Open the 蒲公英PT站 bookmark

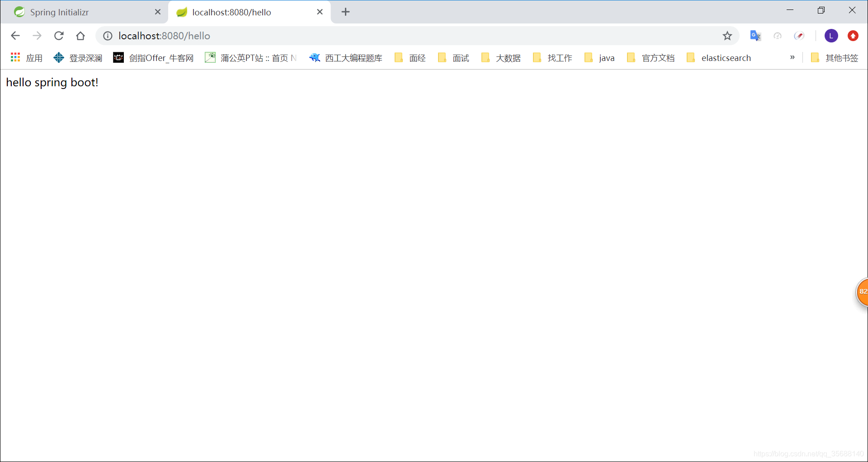tap(251, 58)
